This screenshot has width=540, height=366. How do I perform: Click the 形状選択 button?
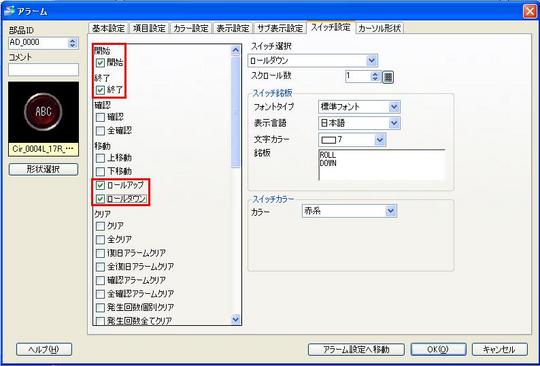43,169
